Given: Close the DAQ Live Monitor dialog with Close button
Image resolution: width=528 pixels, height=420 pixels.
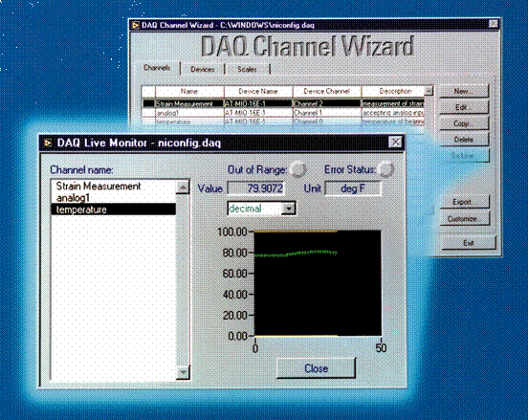Looking at the screenshot, I should 316,368.
